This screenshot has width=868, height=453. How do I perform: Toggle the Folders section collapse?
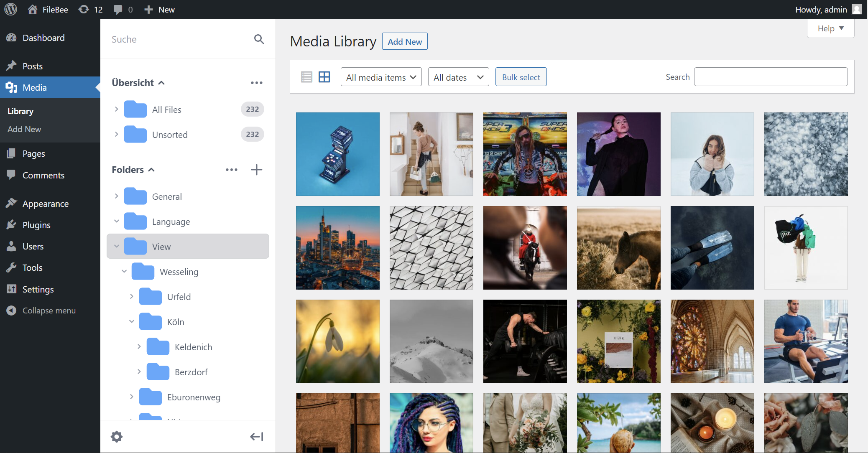[151, 170]
